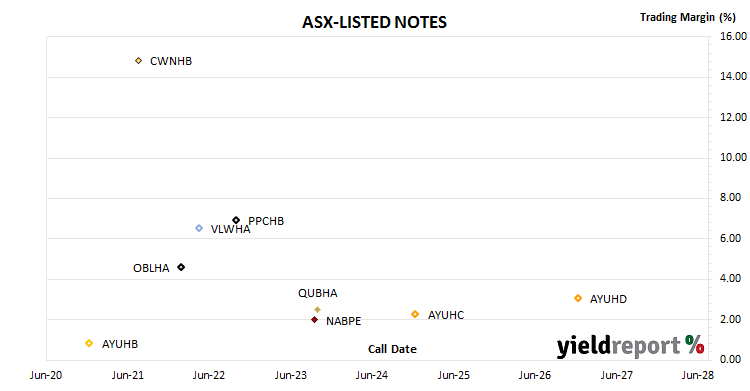Select the AYUHD orange data marker
The image size is (750, 391).
coord(578,298)
